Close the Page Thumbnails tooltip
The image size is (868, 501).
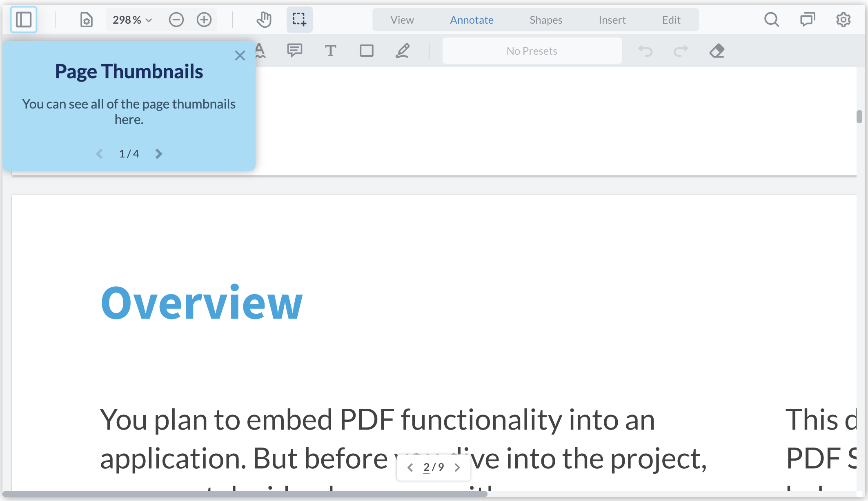(240, 55)
